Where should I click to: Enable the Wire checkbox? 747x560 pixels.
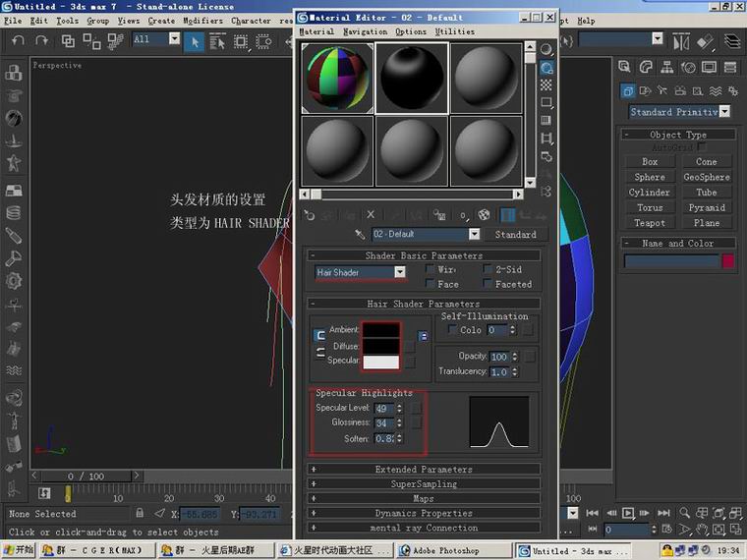click(431, 269)
